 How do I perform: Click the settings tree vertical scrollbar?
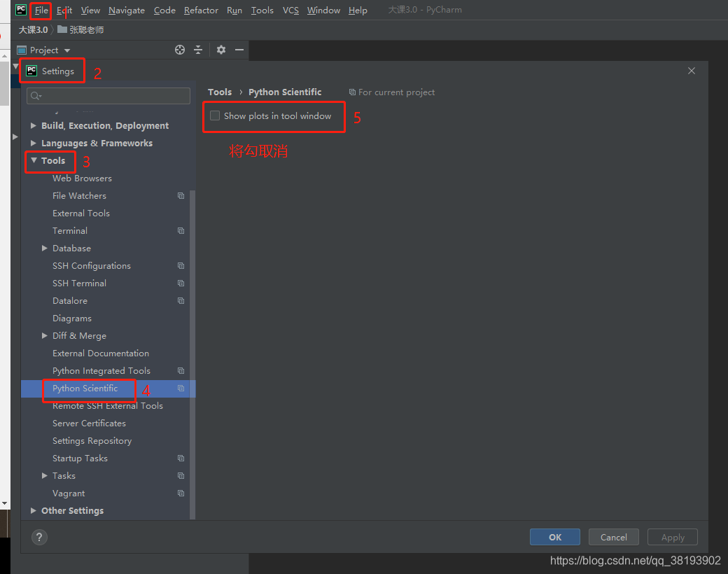(192, 355)
